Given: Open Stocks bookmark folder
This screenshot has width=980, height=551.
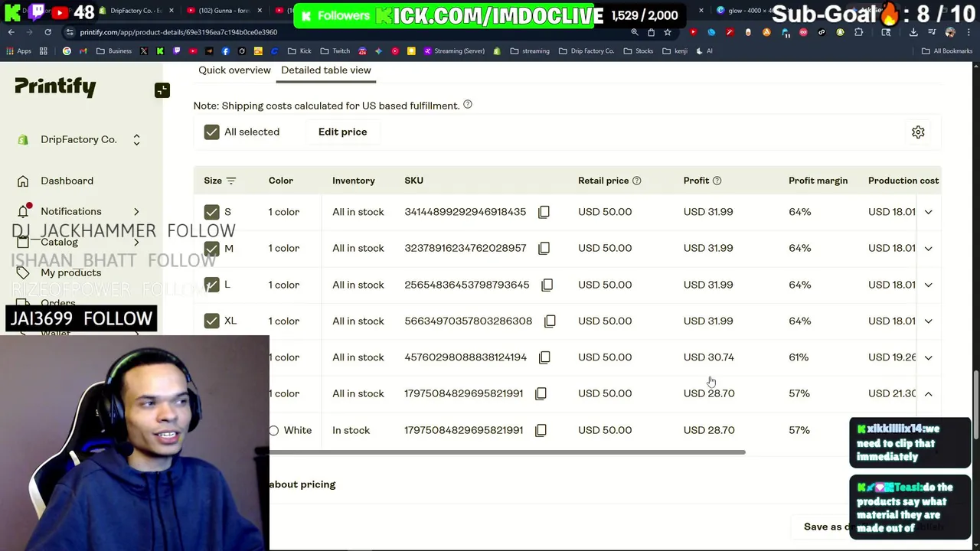Looking at the screenshot, I should [639, 51].
